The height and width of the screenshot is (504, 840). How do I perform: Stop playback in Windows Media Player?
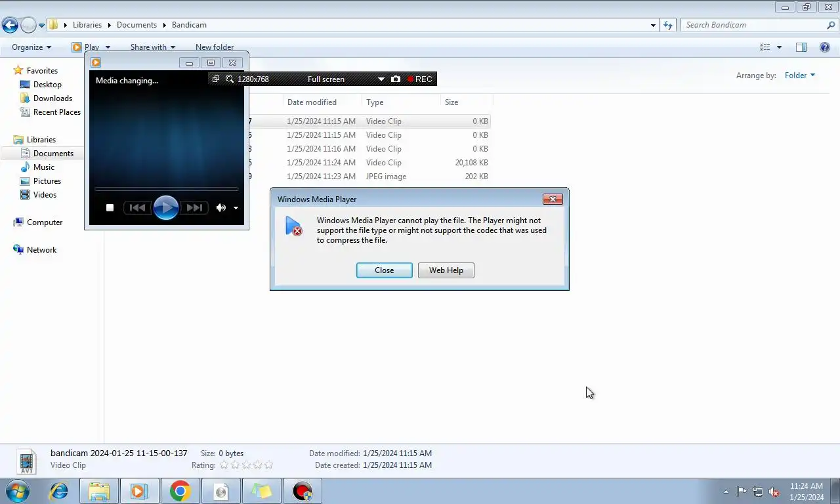pyautogui.click(x=110, y=208)
